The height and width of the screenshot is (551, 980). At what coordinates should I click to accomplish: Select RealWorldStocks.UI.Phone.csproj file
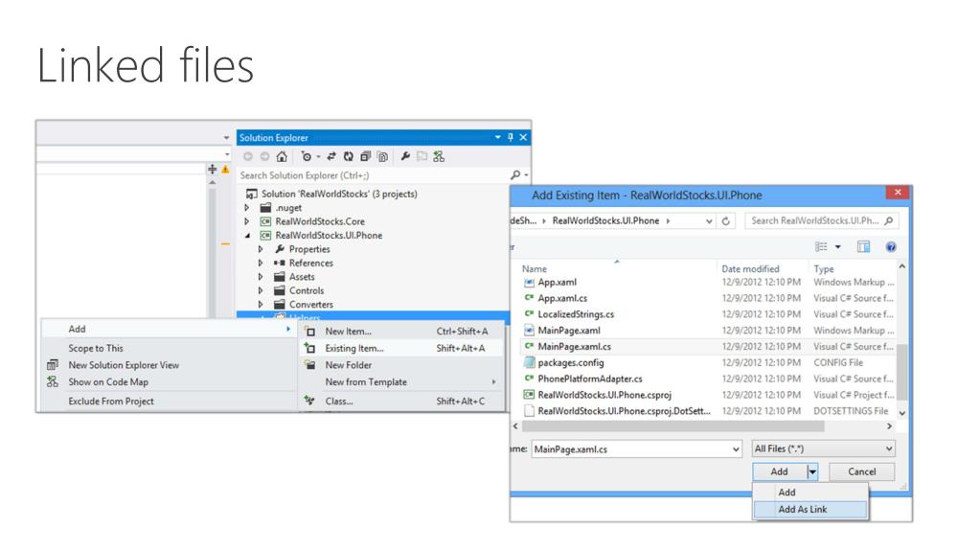604,395
